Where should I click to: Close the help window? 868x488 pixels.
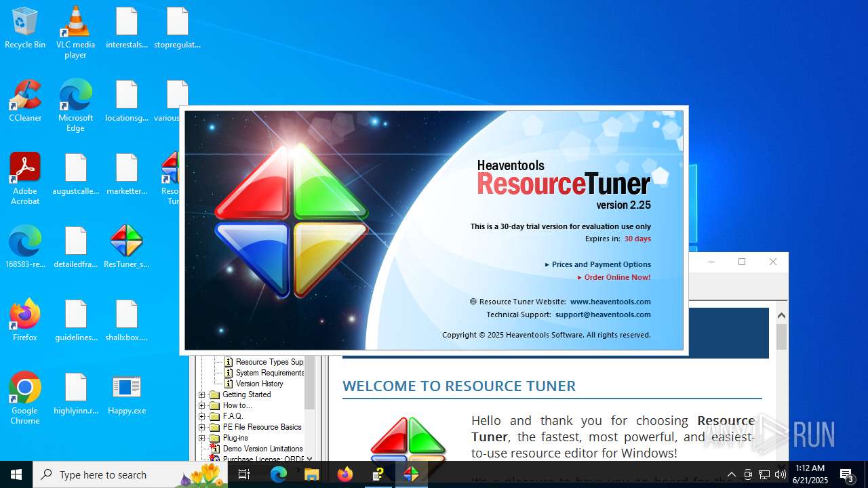click(x=773, y=262)
